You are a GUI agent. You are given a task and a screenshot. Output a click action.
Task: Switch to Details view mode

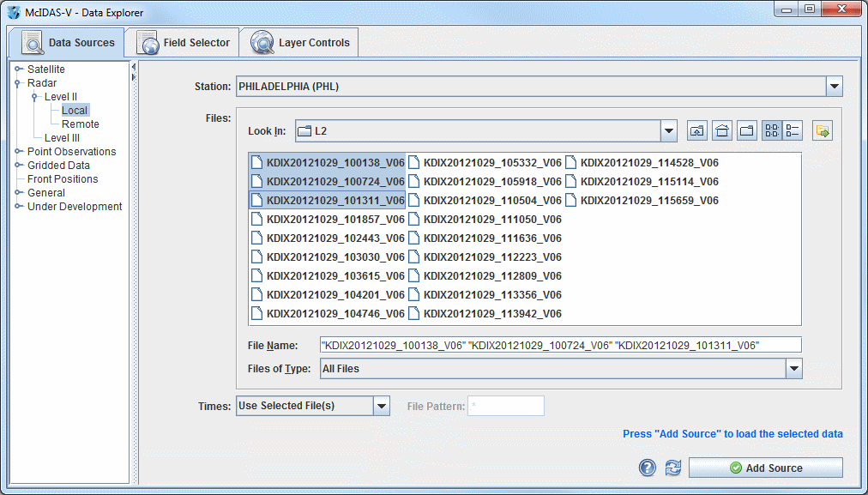[x=793, y=131]
